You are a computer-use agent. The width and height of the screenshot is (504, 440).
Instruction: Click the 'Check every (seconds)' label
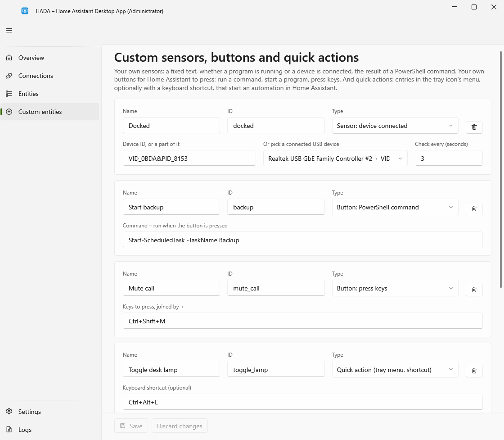click(441, 144)
